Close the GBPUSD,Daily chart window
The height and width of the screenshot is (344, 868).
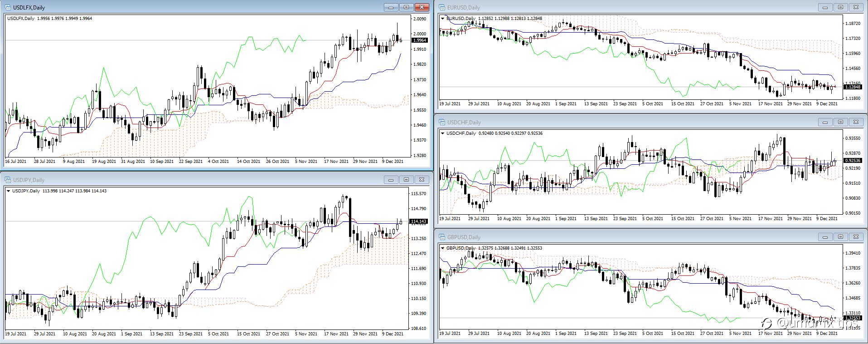856,237
